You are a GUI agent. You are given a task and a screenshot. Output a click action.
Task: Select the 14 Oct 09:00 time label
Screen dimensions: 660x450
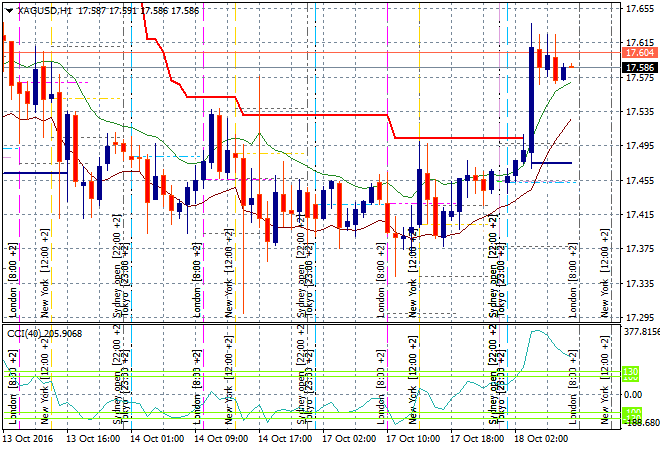[x=222, y=438]
